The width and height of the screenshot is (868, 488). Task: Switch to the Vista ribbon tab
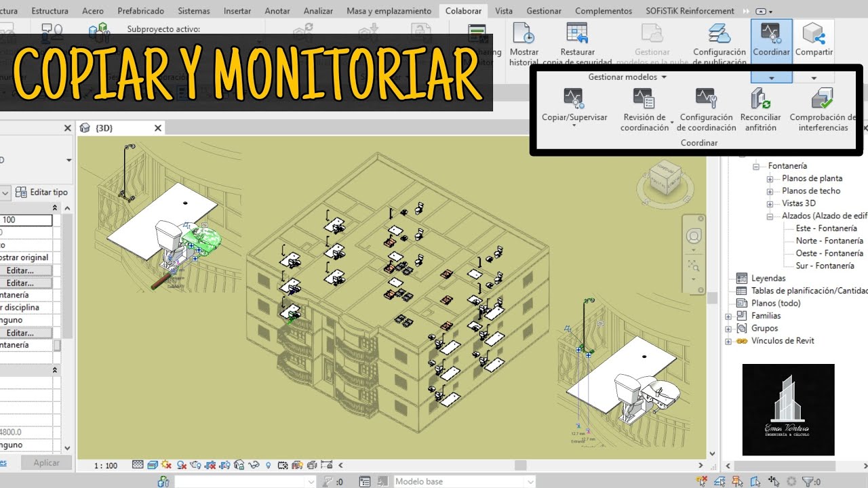(x=504, y=11)
